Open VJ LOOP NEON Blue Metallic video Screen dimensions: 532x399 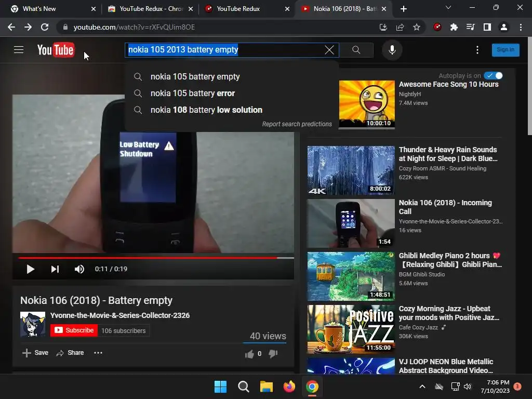pos(446,366)
